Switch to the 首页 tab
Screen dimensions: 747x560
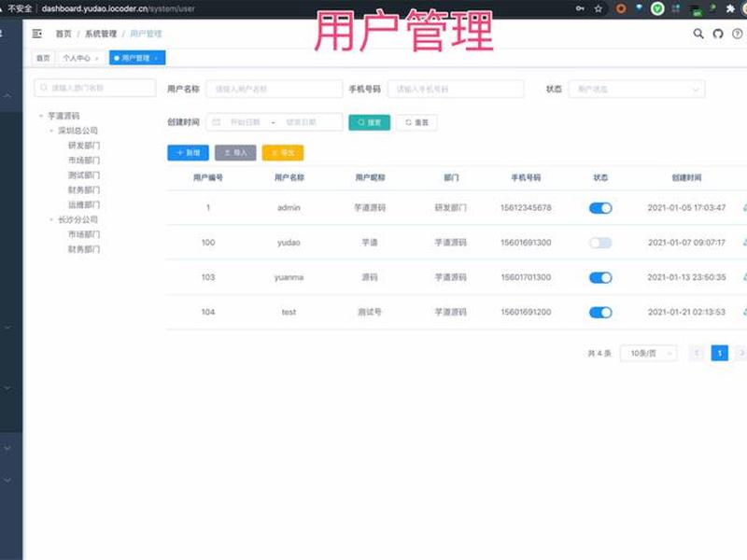click(x=43, y=58)
